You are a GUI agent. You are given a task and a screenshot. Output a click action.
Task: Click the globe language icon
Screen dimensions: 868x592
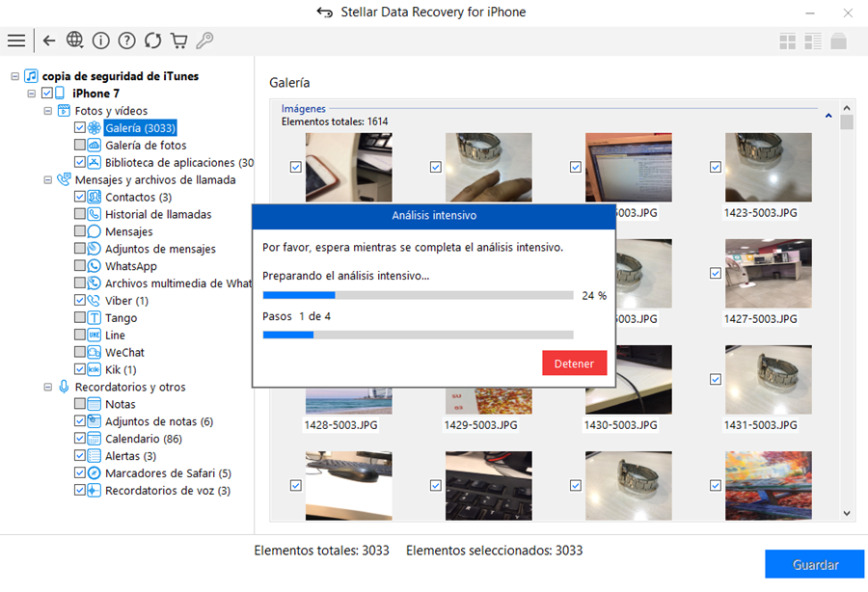75,40
